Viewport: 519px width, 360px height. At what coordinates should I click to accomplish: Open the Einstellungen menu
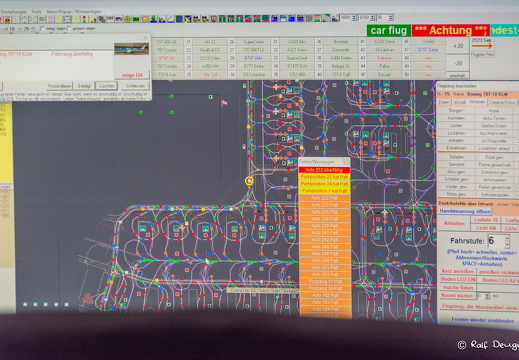pos(13,12)
